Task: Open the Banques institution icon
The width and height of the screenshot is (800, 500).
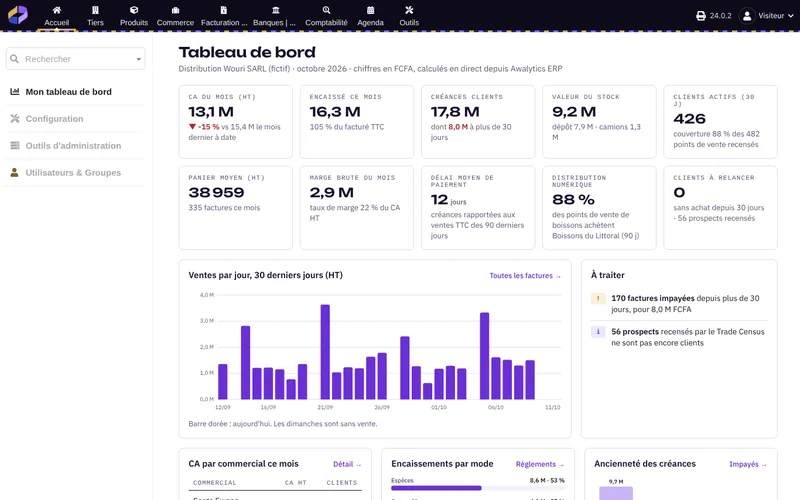Action: [x=276, y=10]
